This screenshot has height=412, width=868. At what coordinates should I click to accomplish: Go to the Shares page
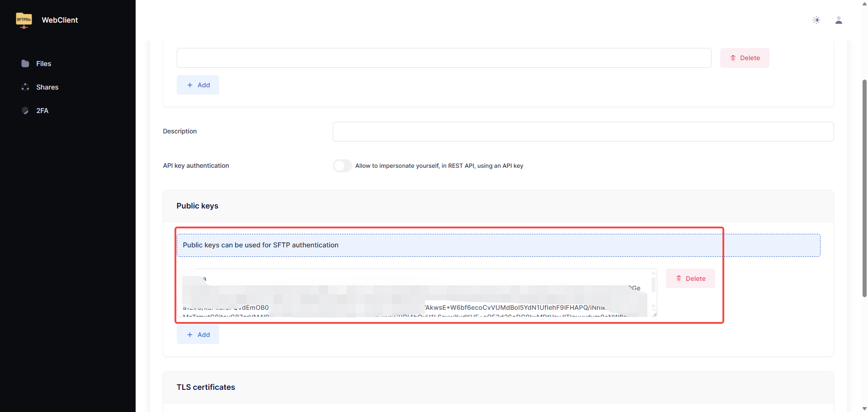pos(47,87)
